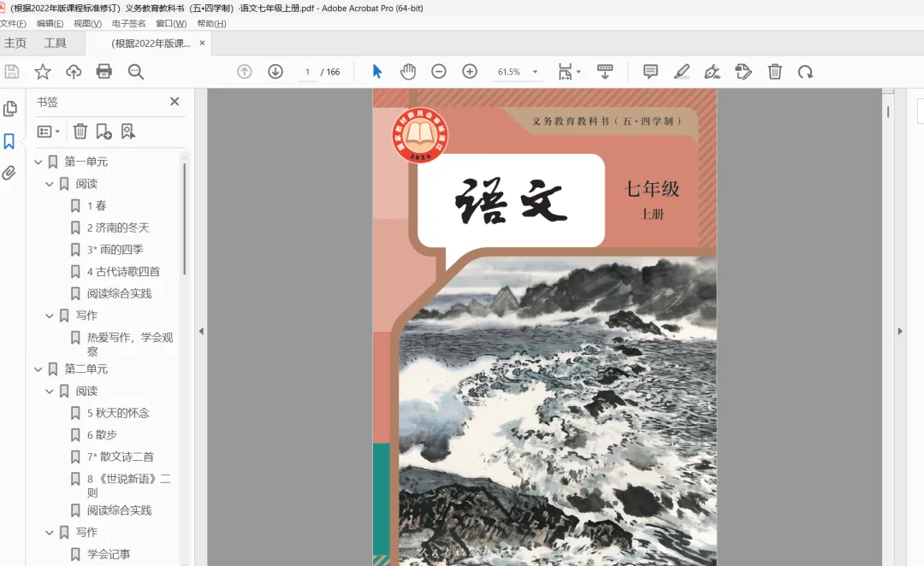Screen dimensions: 924x566
Task: Jump to bookmark 6 散步
Action: [x=102, y=434]
